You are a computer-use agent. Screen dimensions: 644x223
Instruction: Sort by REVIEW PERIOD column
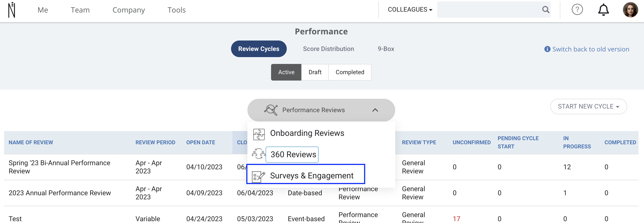155,142
